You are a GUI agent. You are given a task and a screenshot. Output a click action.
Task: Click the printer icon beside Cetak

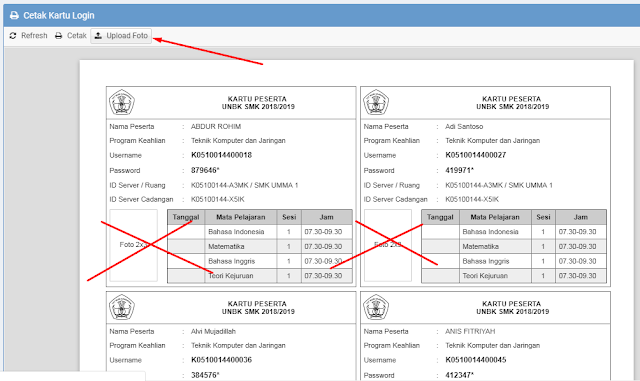click(x=59, y=36)
